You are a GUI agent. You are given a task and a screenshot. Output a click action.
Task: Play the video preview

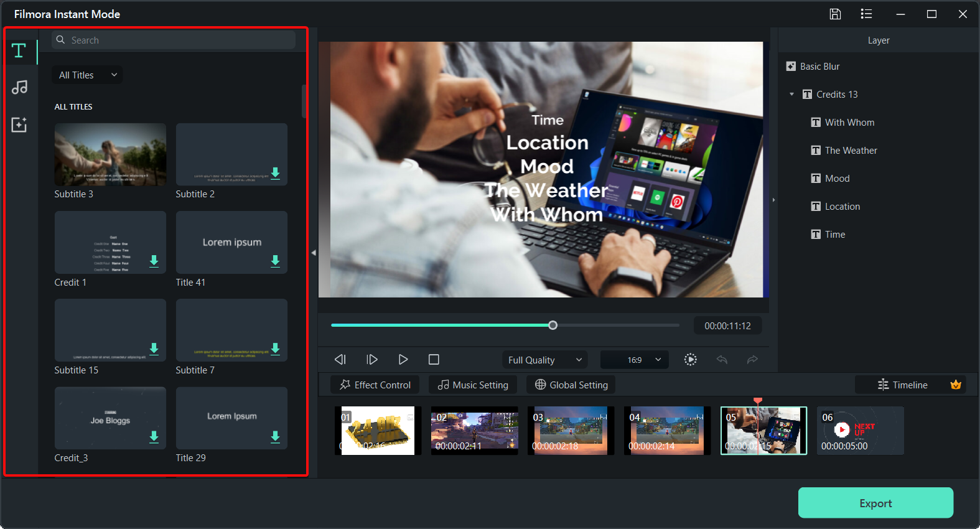(x=403, y=360)
